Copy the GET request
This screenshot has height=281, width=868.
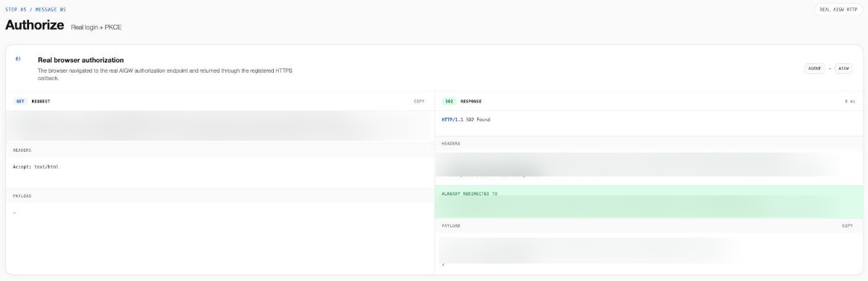tap(419, 101)
